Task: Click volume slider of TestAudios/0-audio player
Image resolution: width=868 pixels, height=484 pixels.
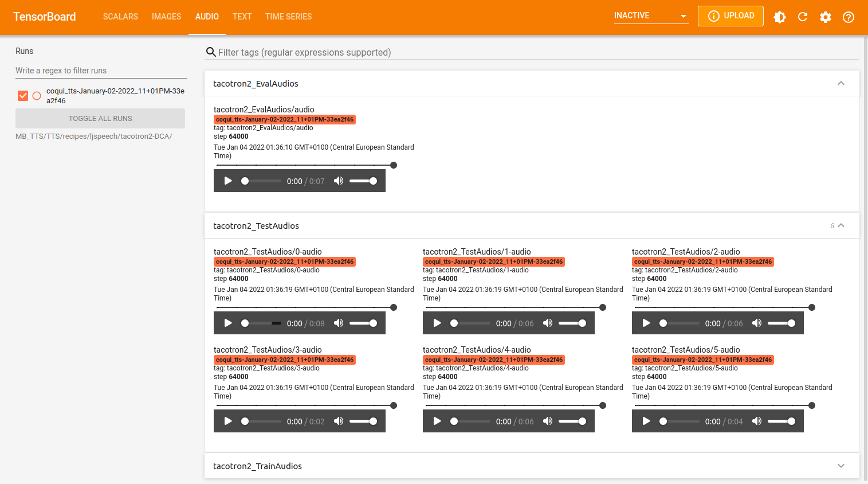Action: (363, 323)
